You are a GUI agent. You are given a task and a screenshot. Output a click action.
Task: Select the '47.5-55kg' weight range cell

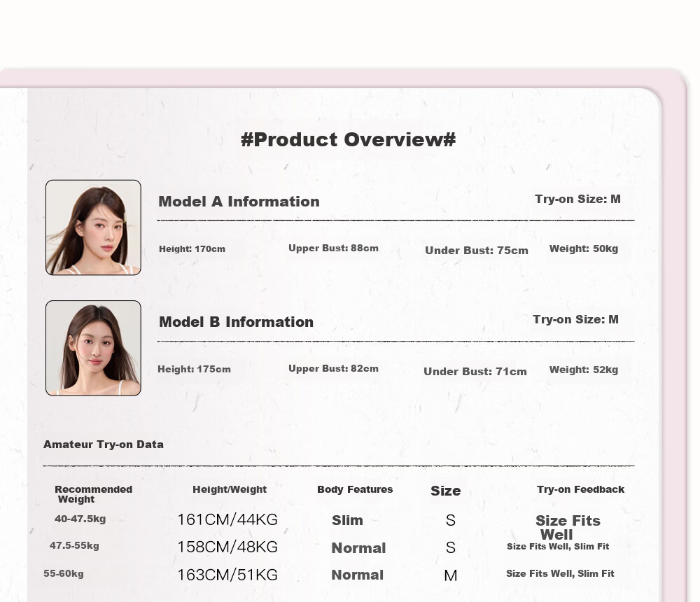(x=74, y=546)
